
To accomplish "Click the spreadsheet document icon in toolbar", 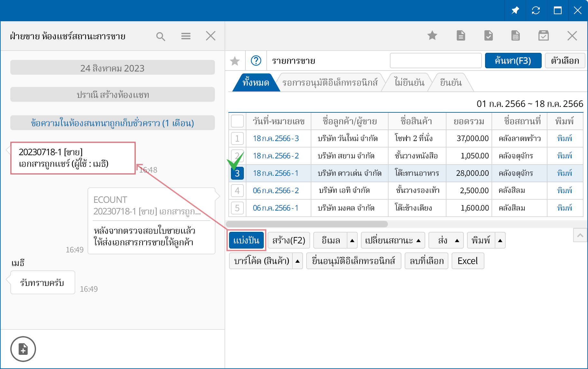I will (x=516, y=35).
